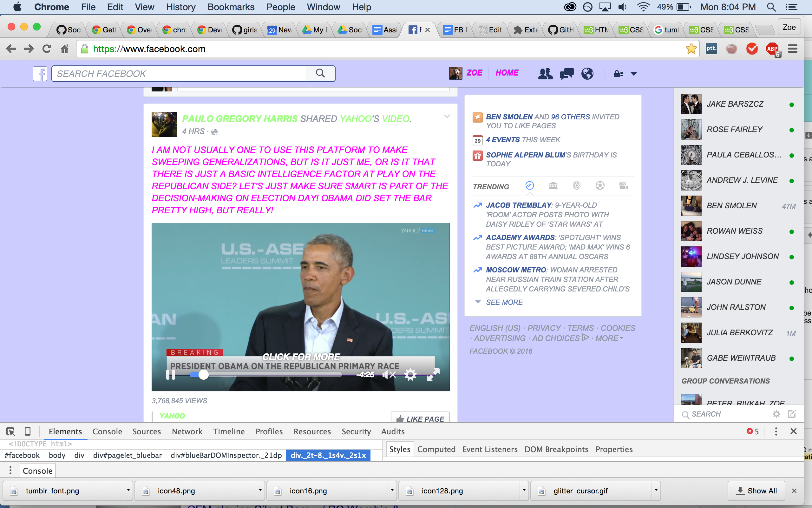Viewport: 812px width, 508px height.
Task: Switch to DevTools Sources tab
Action: pyautogui.click(x=147, y=431)
